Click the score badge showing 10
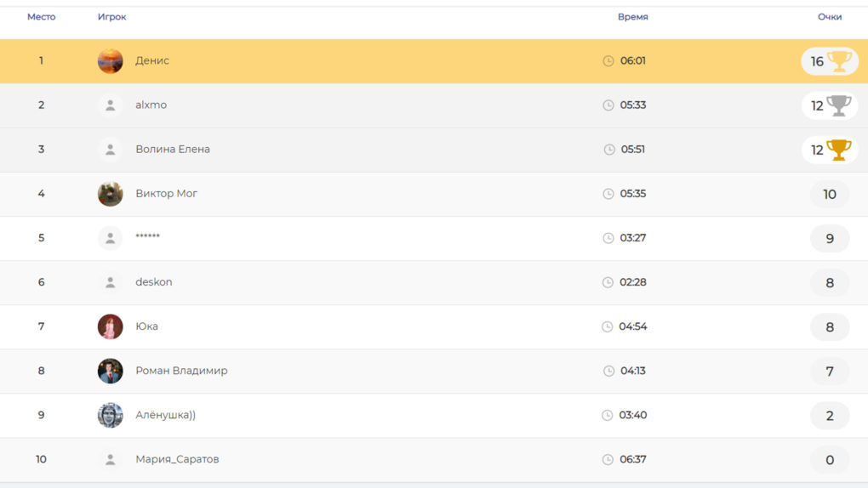The width and height of the screenshot is (868, 488). tap(829, 194)
